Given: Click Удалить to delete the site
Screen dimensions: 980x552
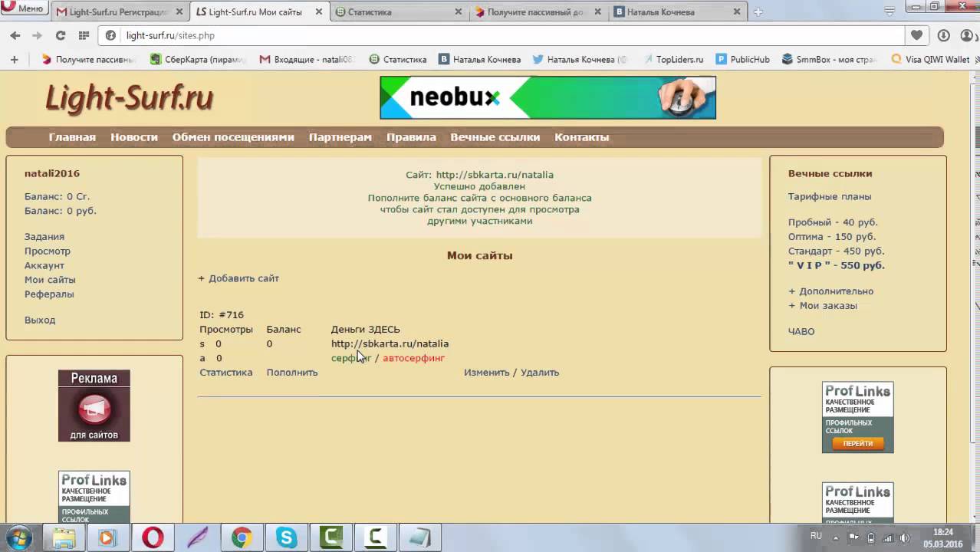Looking at the screenshot, I should [540, 373].
